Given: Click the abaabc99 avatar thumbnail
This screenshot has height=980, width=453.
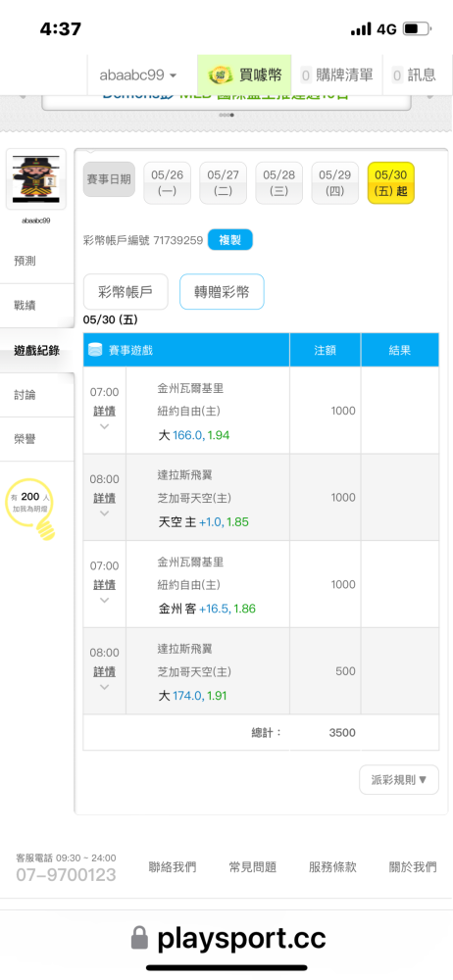Looking at the screenshot, I should point(36,178).
